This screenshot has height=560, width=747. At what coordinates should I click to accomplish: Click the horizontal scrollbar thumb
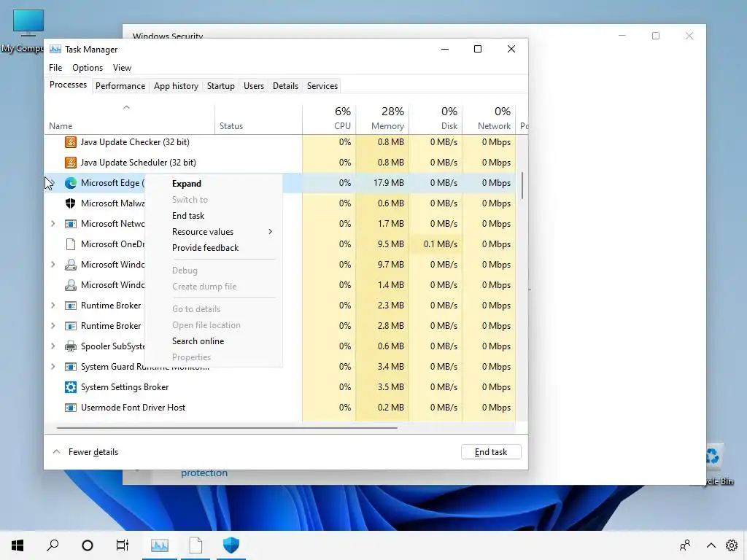(x=227, y=428)
